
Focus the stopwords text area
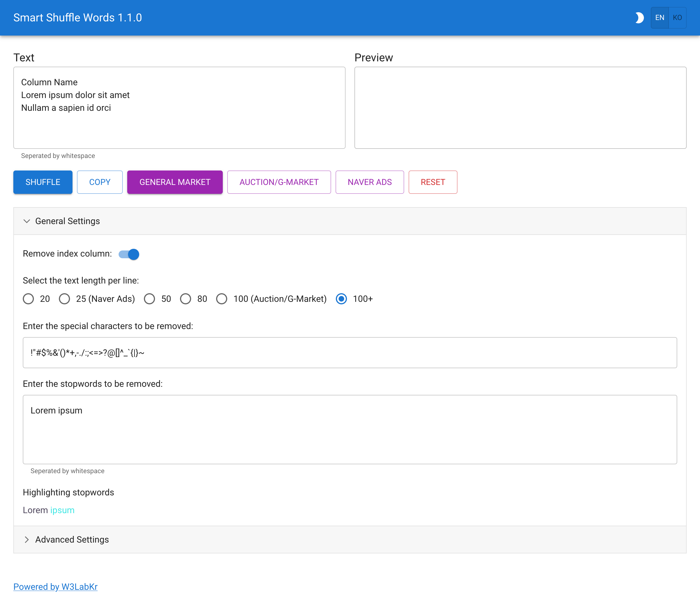[x=350, y=429]
